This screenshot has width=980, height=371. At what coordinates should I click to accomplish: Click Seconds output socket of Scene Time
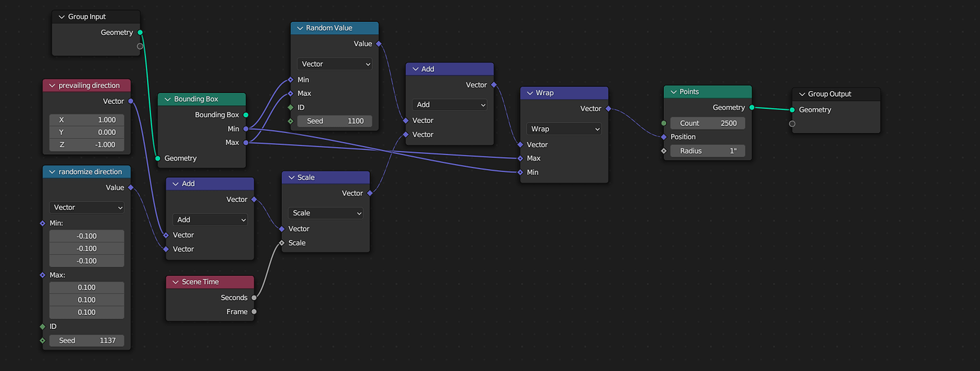254,298
